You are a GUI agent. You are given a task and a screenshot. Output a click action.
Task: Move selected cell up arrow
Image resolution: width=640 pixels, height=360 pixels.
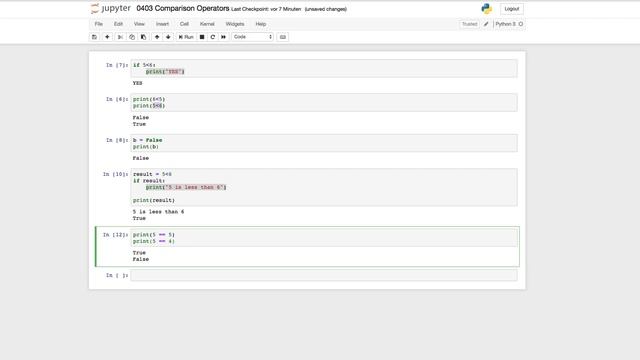click(157, 37)
